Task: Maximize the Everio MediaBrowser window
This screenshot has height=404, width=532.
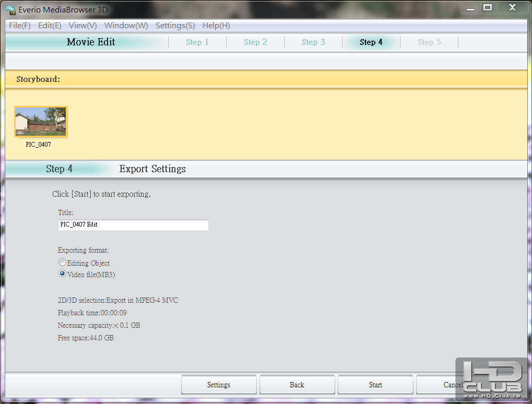Action: (x=488, y=8)
